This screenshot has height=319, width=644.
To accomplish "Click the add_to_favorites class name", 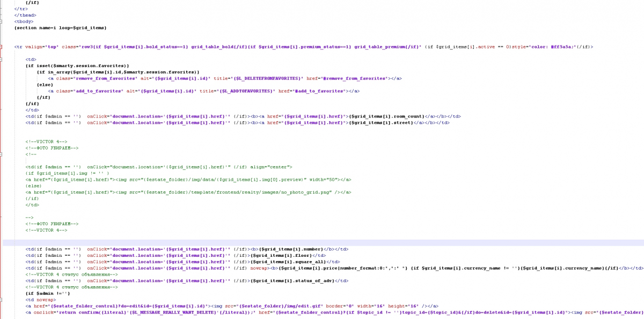I will coord(94,91).
